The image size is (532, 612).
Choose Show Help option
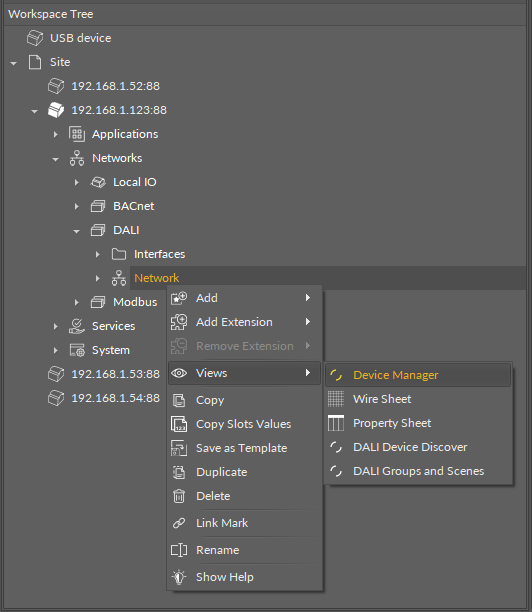click(245, 577)
